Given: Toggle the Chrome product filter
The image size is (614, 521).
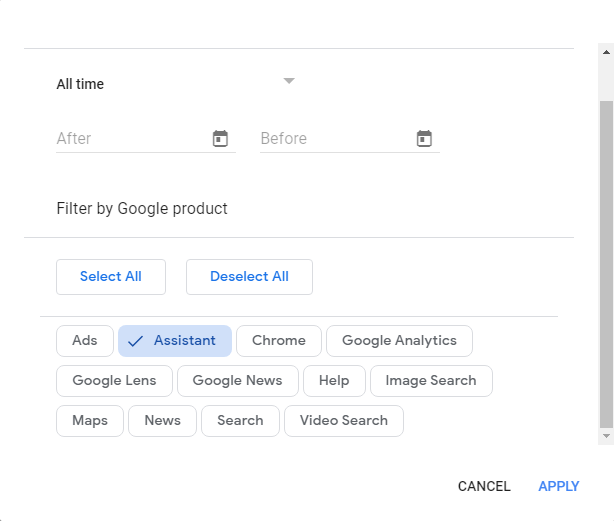Looking at the screenshot, I should click(279, 341).
